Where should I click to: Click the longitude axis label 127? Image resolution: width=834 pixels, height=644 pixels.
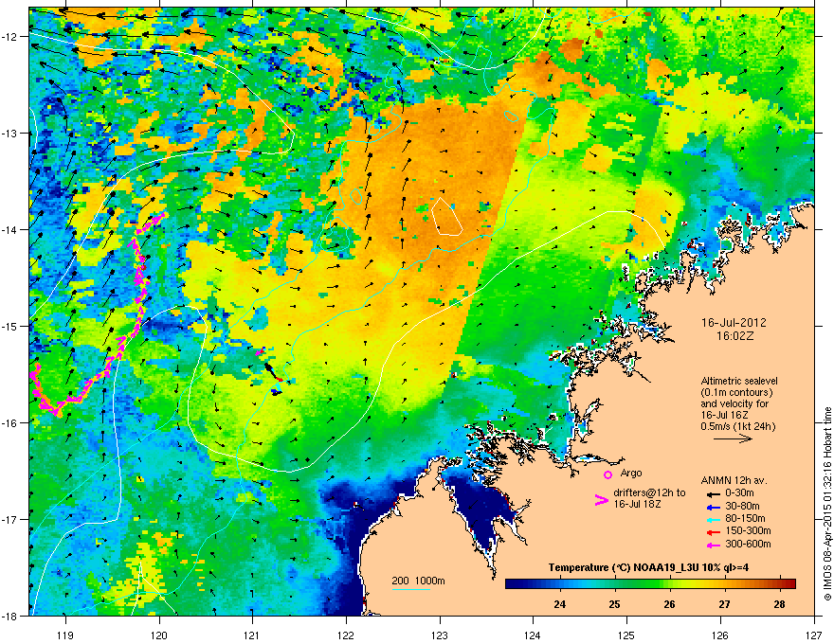814,635
